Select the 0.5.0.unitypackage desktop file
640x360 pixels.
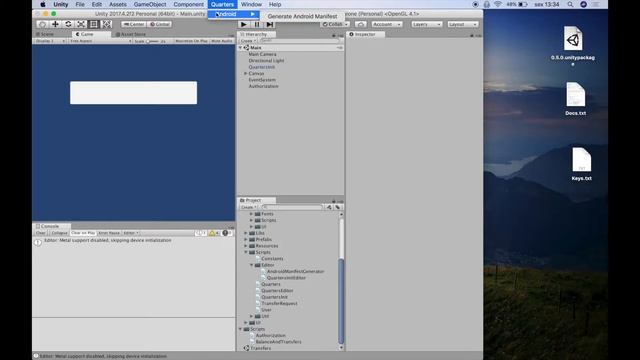(x=573, y=46)
